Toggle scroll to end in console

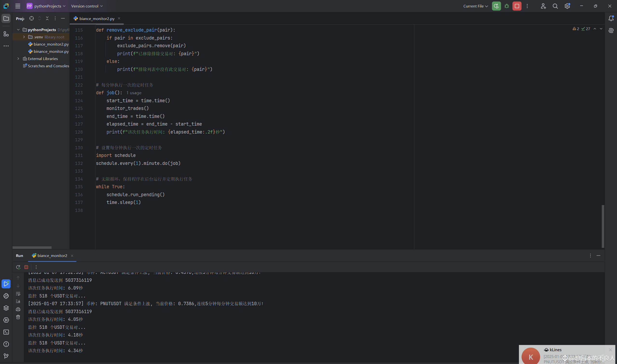click(x=18, y=301)
